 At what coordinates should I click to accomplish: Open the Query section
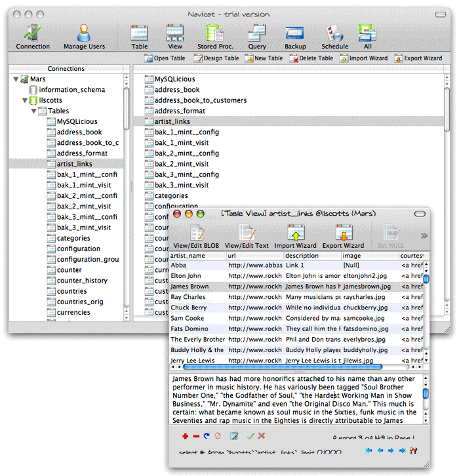pos(257,37)
